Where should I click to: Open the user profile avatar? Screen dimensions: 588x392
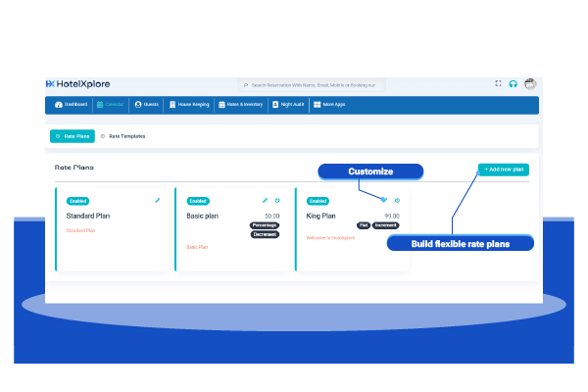530,83
